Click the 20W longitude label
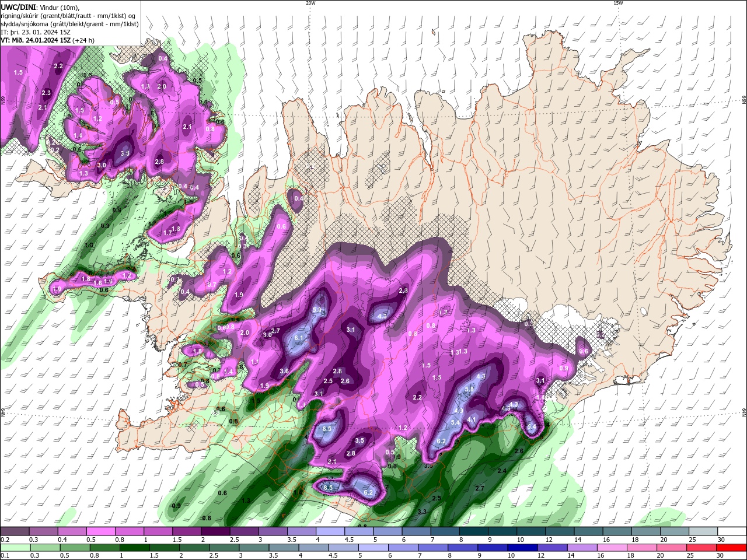This screenshot has height=560, width=747. pos(310,3)
